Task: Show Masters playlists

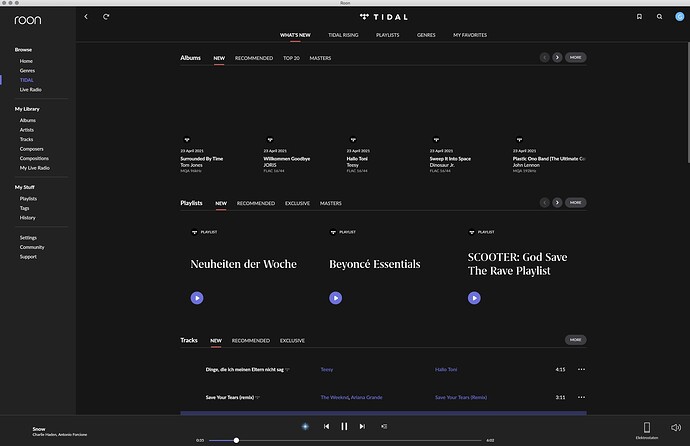Action: [x=331, y=203]
